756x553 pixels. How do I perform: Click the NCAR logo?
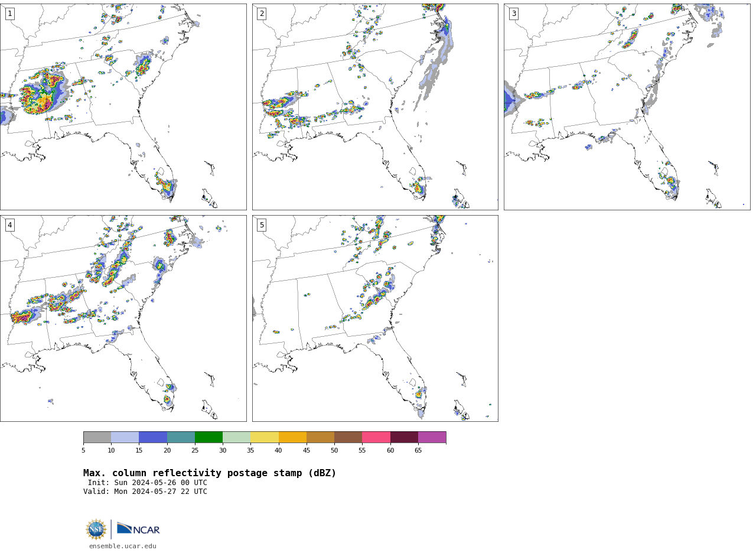[138, 529]
